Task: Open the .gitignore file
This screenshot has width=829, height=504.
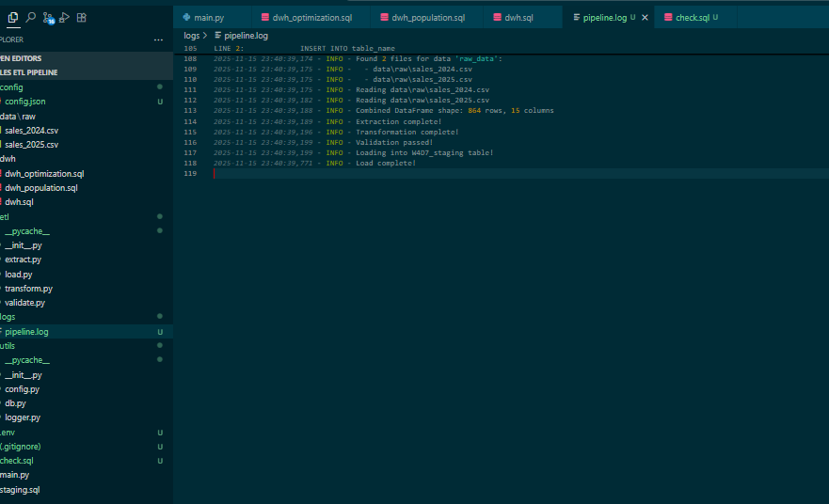Action: coord(87,447)
